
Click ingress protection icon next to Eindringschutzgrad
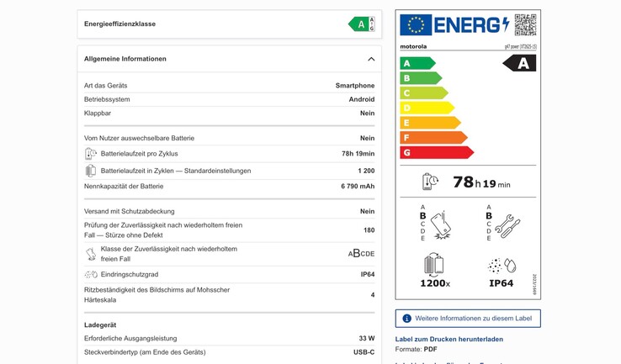(91, 274)
